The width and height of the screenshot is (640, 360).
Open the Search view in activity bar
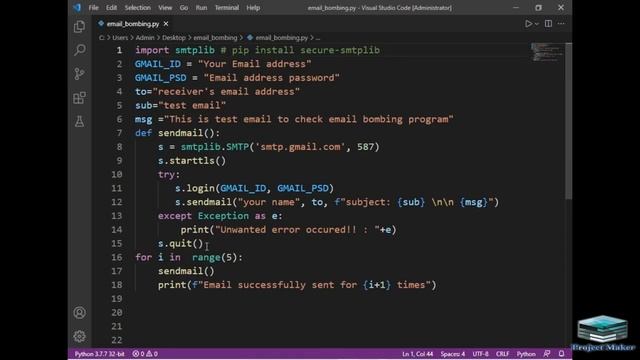[x=80, y=50]
